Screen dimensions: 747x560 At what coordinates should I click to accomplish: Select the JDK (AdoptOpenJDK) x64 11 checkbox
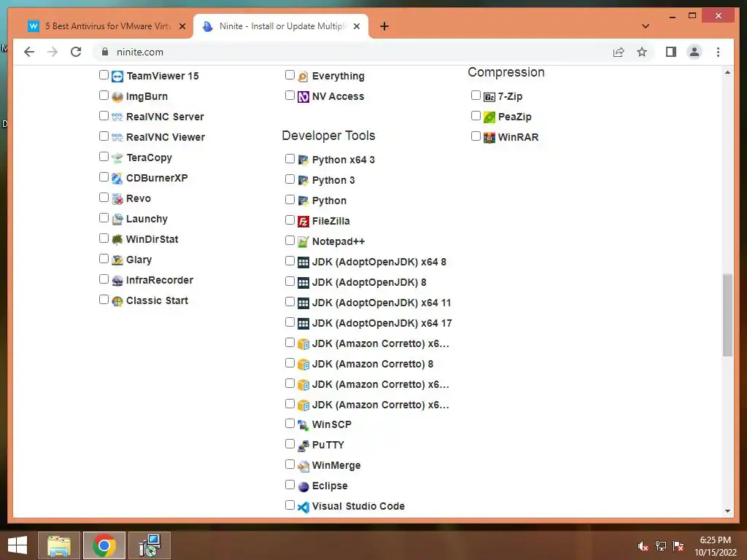tap(290, 301)
